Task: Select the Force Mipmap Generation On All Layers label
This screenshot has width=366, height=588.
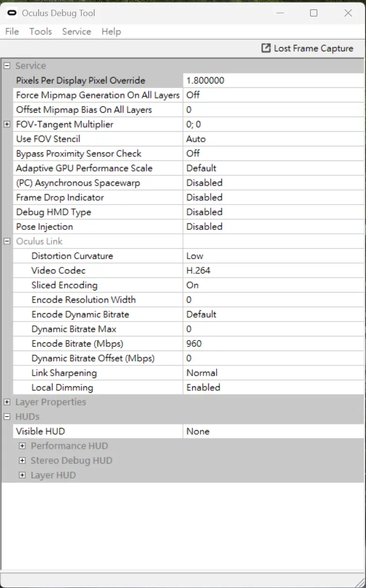Action: pyautogui.click(x=98, y=95)
